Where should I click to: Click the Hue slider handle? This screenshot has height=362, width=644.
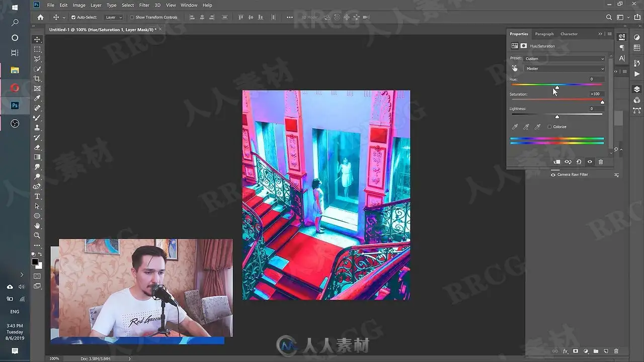[x=557, y=87]
